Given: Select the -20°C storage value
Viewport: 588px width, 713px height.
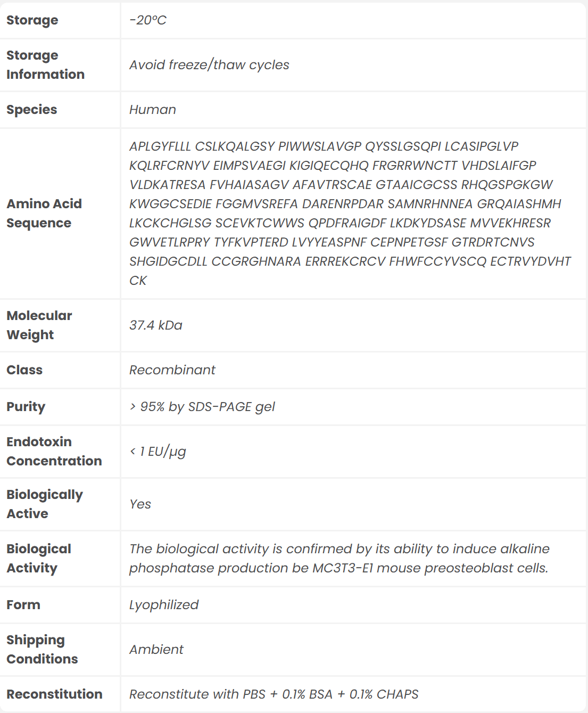Looking at the screenshot, I should (x=148, y=20).
